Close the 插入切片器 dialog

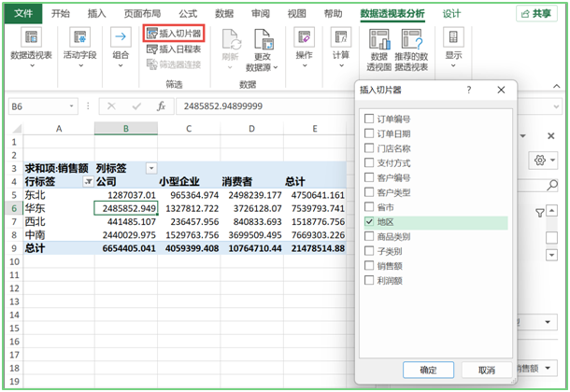point(501,90)
